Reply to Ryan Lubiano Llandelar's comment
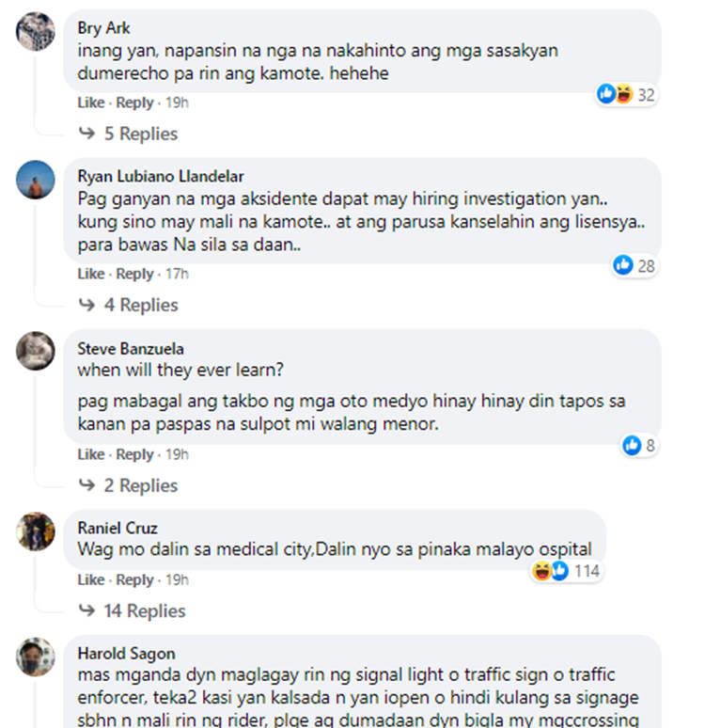The width and height of the screenshot is (705, 728). click(134, 274)
